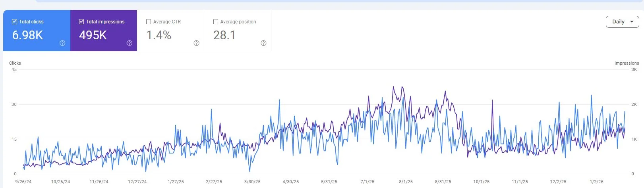This screenshot has width=644, height=188.
Task: Click the 1/2/26 date label
Action: [x=596, y=182]
